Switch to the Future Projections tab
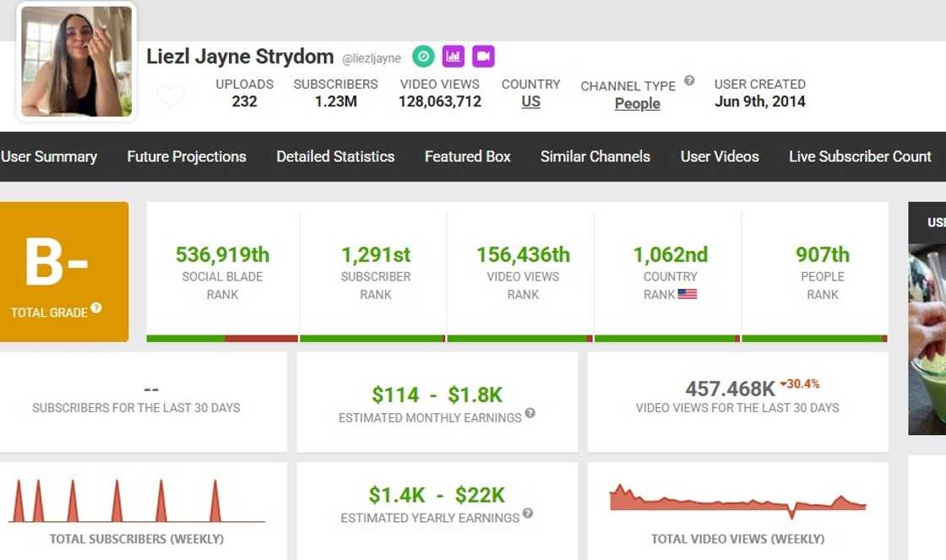 [x=187, y=156]
